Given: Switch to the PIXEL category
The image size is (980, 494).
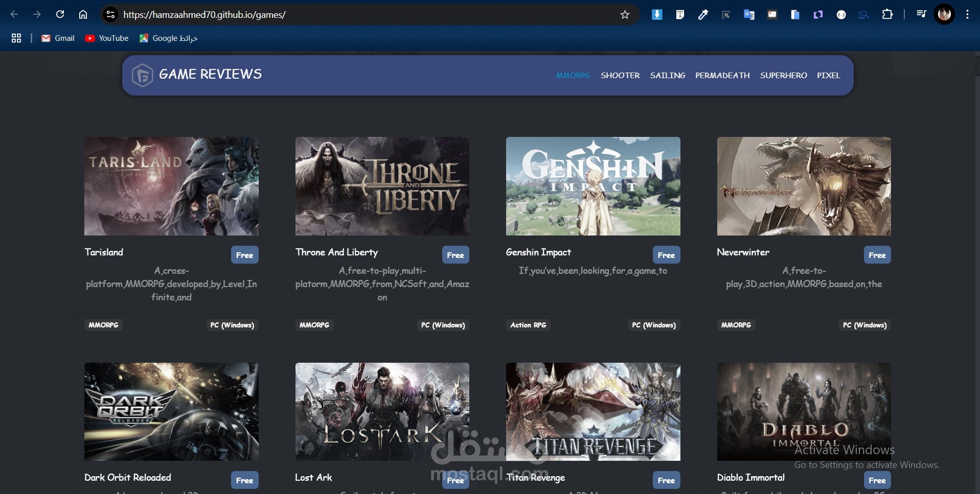Looking at the screenshot, I should [829, 76].
